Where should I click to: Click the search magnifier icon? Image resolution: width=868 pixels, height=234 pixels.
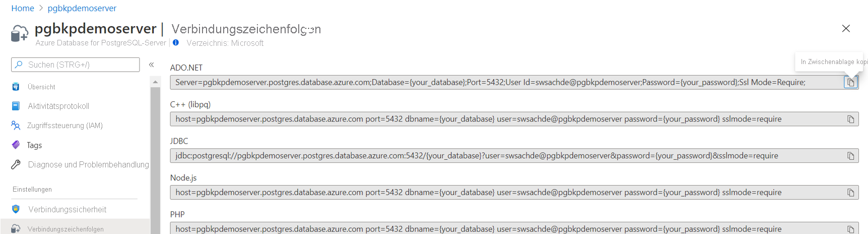click(19, 65)
